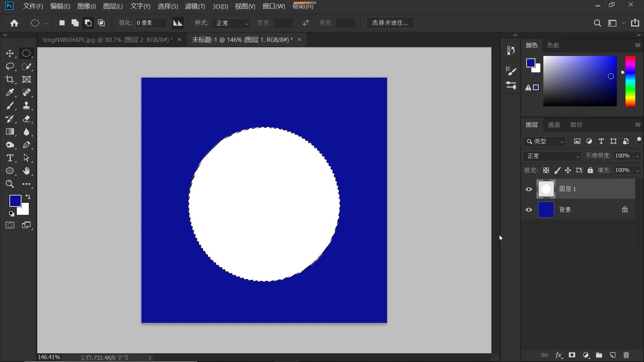
Task: Open the 样式 style dropdown
Action: point(231,23)
